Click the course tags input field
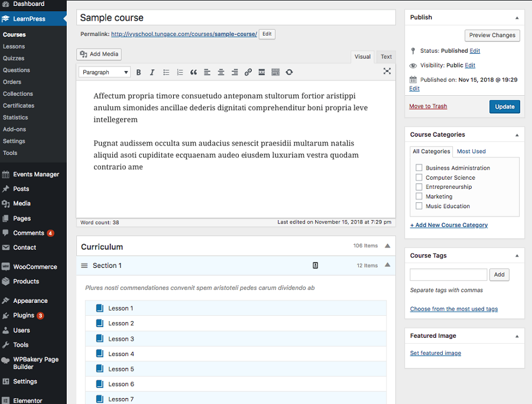The width and height of the screenshot is (532, 404). pos(448,274)
